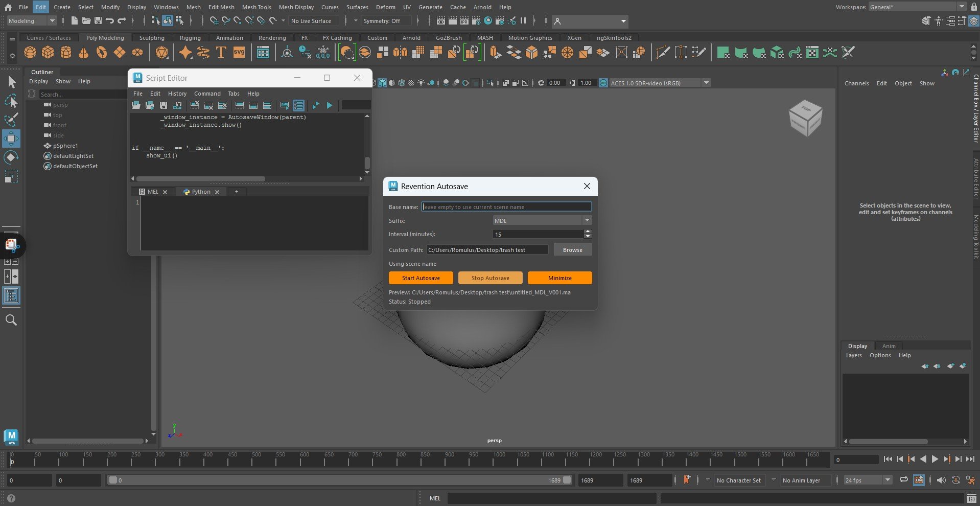Toggle the playback loop mode

(904, 480)
